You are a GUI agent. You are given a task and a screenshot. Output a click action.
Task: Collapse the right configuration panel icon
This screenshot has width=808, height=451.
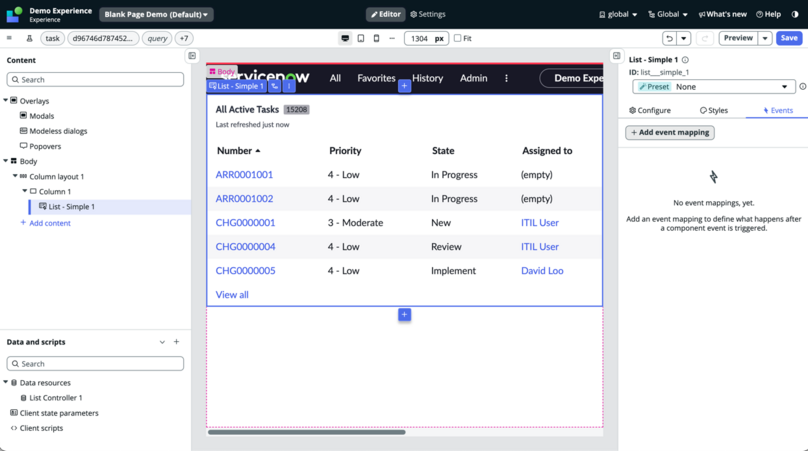(616, 56)
